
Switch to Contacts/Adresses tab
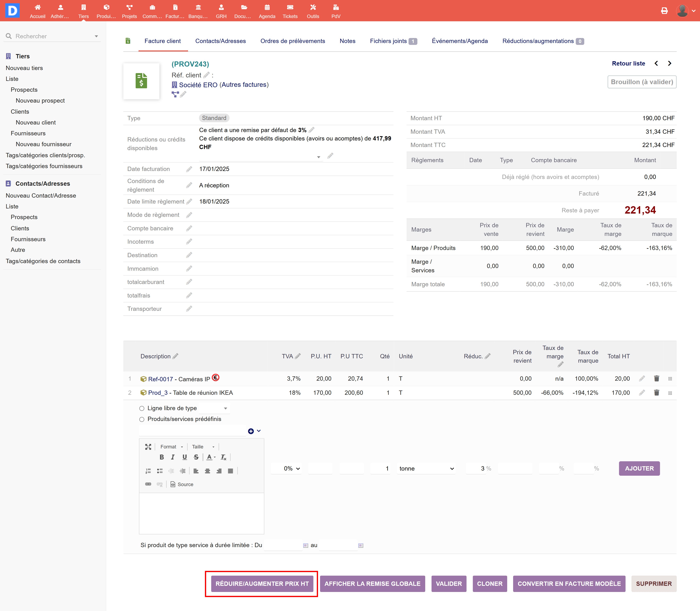click(x=220, y=41)
